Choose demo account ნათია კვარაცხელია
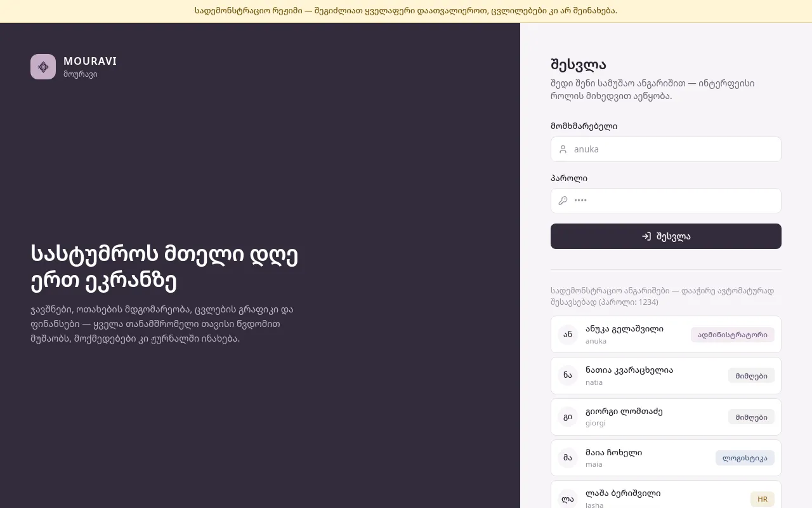Image resolution: width=812 pixels, height=508 pixels. click(x=666, y=375)
